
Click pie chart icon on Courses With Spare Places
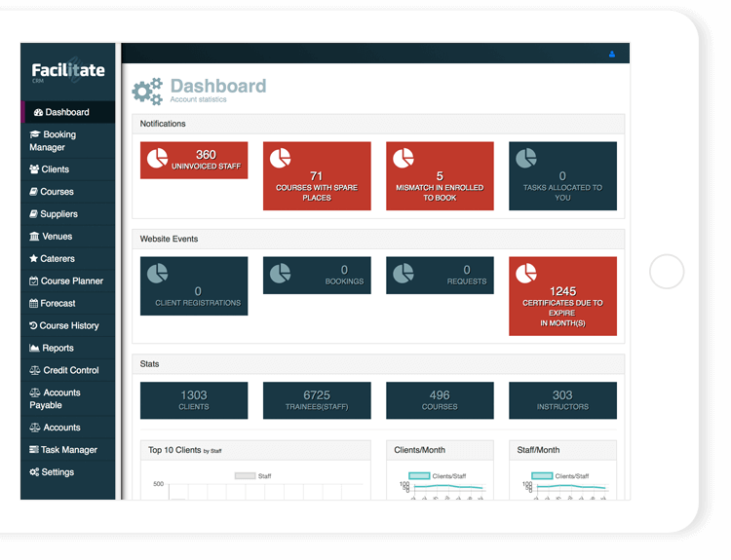[280, 158]
